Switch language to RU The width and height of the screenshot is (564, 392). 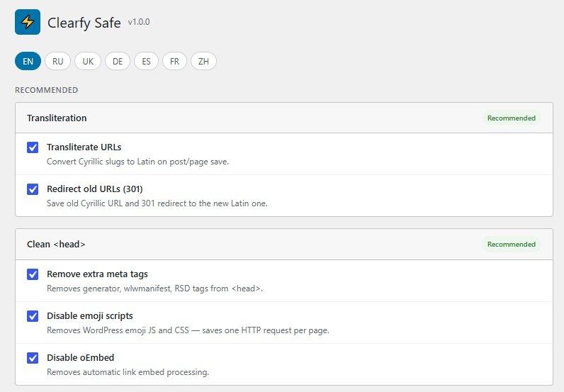[58, 61]
